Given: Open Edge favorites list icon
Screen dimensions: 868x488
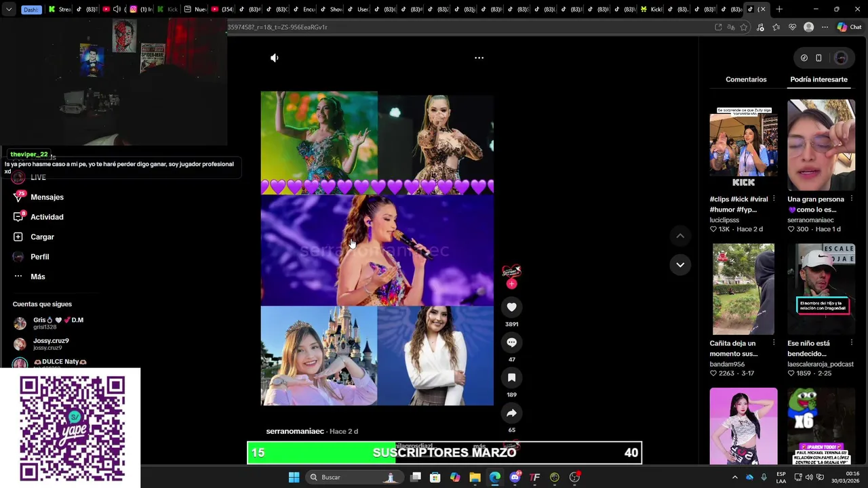Looking at the screenshot, I should (776, 27).
